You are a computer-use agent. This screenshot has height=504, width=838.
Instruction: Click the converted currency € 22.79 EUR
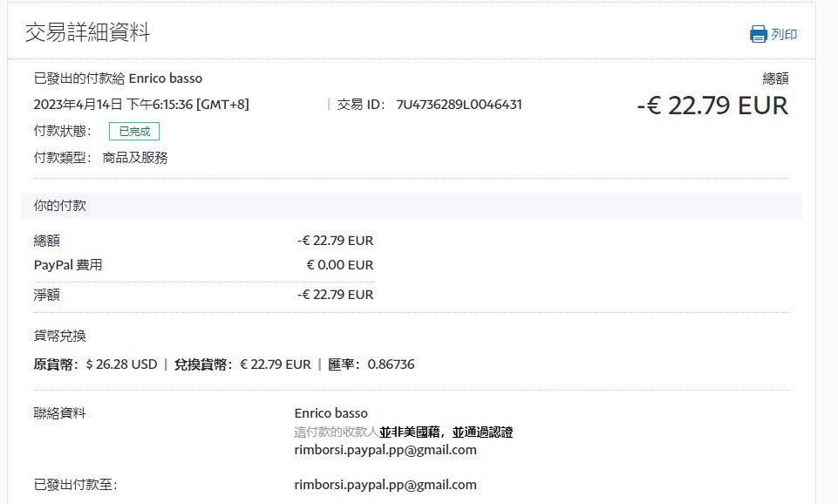pyautogui.click(x=275, y=364)
